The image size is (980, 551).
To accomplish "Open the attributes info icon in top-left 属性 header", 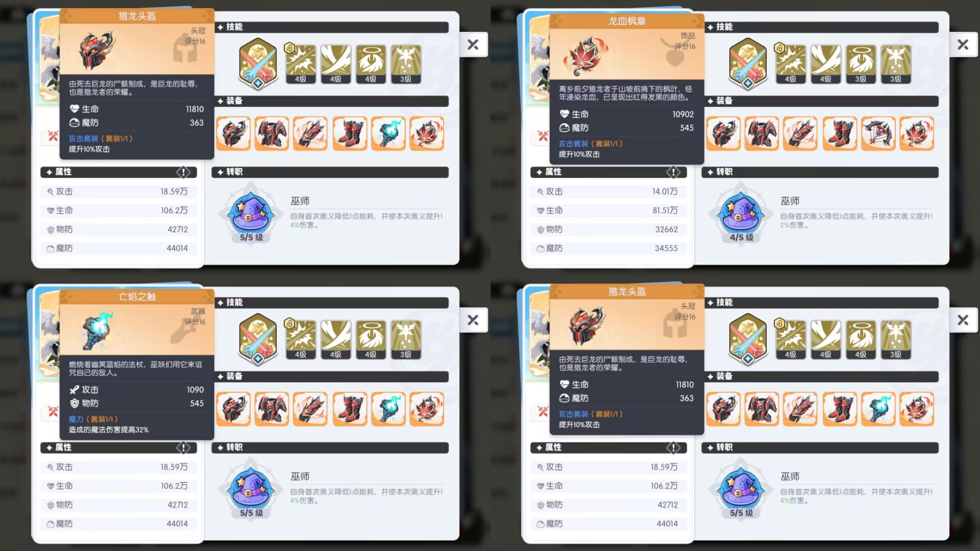I will pyautogui.click(x=183, y=172).
